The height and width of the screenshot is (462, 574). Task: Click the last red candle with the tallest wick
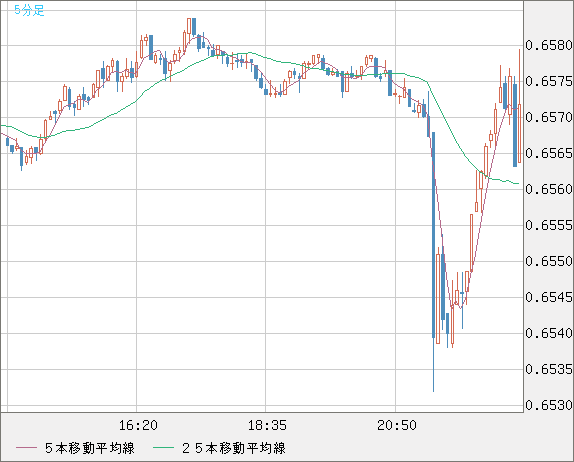tap(519, 106)
